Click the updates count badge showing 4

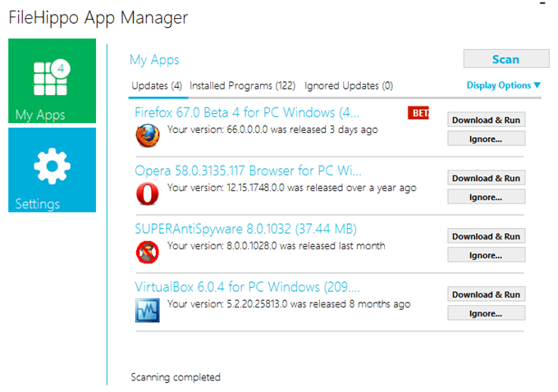point(62,67)
